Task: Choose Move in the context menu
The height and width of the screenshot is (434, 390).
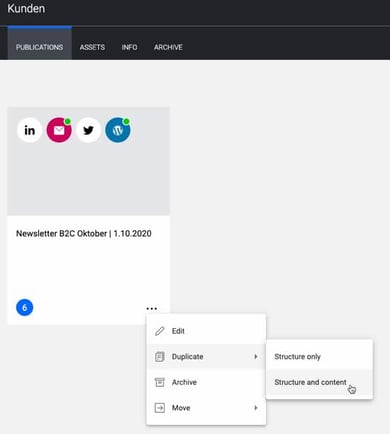Action: pyautogui.click(x=206, y=408)
